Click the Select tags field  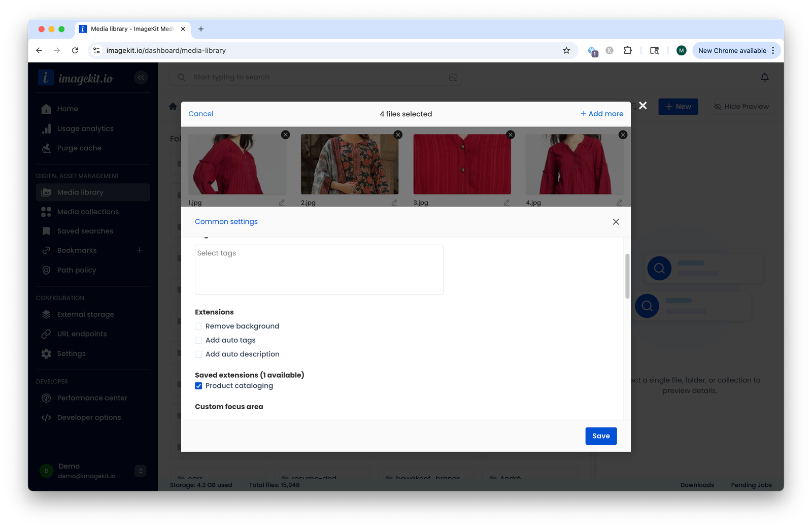pyautogui.click(x=319, y=270)
